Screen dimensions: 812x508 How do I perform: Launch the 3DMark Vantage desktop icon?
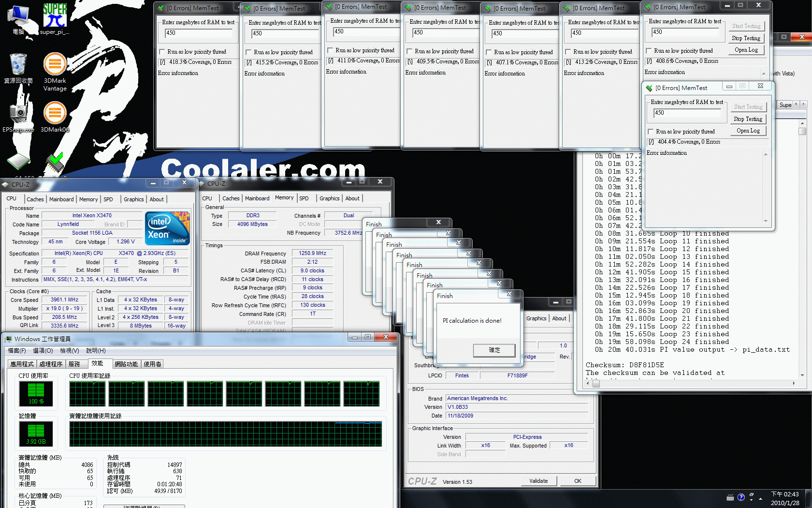(55, 72)
